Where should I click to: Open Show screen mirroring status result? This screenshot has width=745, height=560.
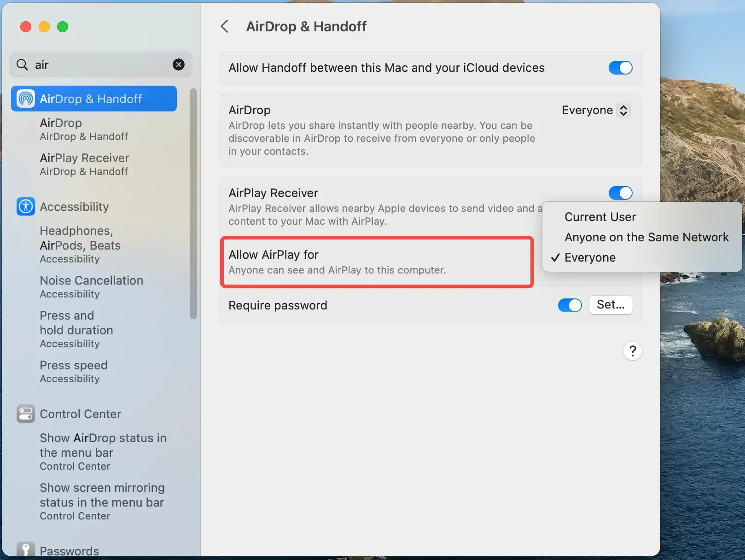tap(102, 501)
